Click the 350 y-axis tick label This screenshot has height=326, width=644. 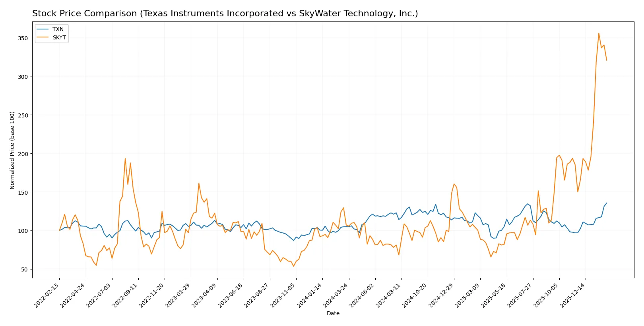(x=23, y=38)
